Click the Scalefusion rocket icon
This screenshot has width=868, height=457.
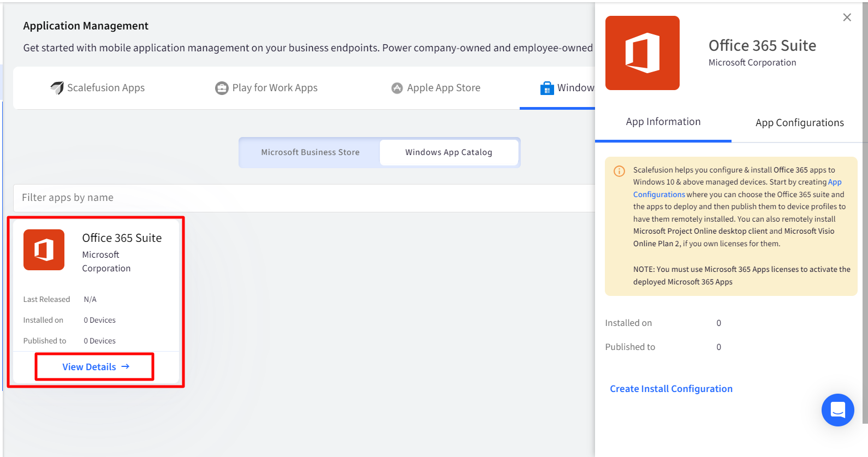[57, 88]
